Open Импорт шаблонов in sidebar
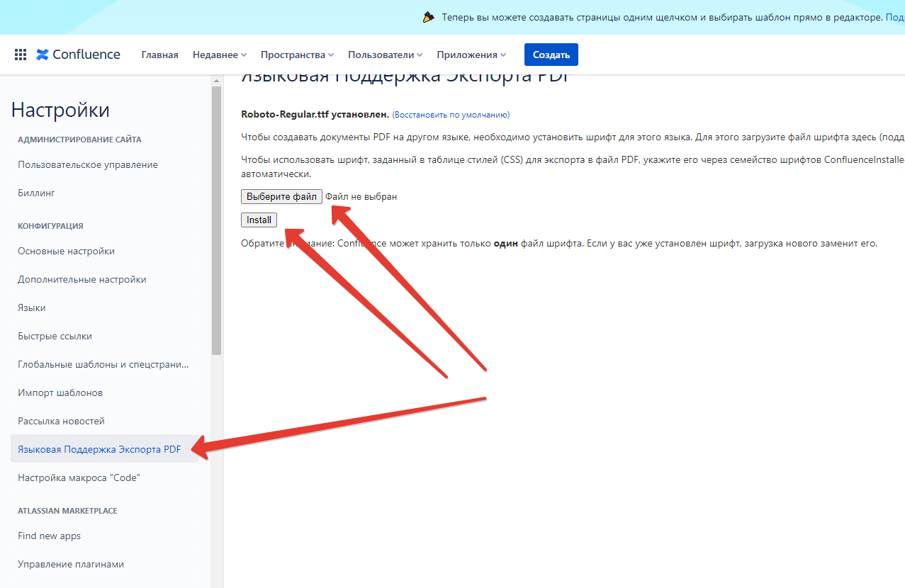 pos(60,392)
